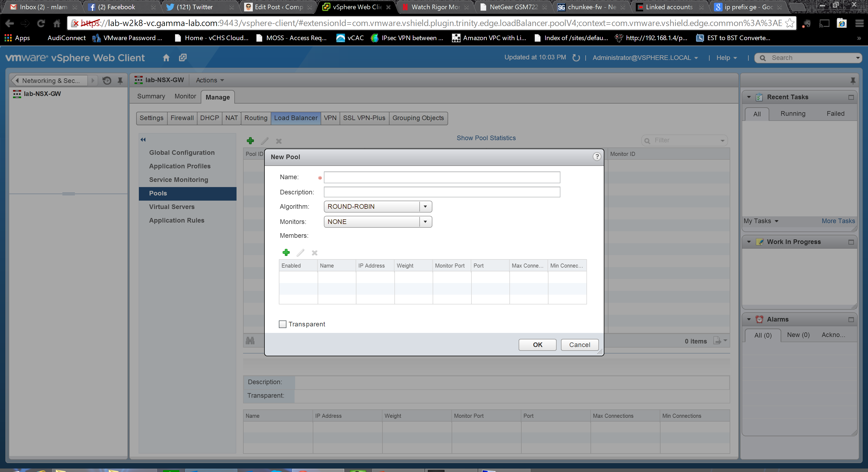Enable the Transparent checkbox
This screenshot has height=472, width=868.
pos(283,324)
